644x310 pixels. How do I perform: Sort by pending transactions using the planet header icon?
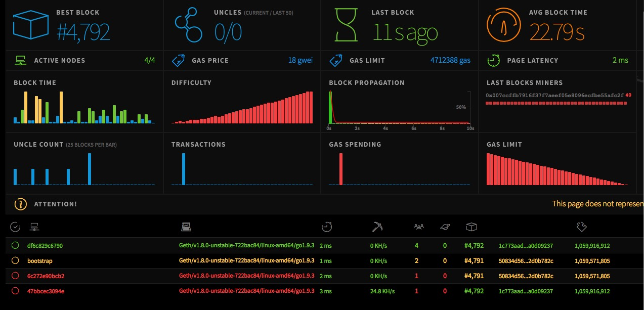(x=444, y=227)
